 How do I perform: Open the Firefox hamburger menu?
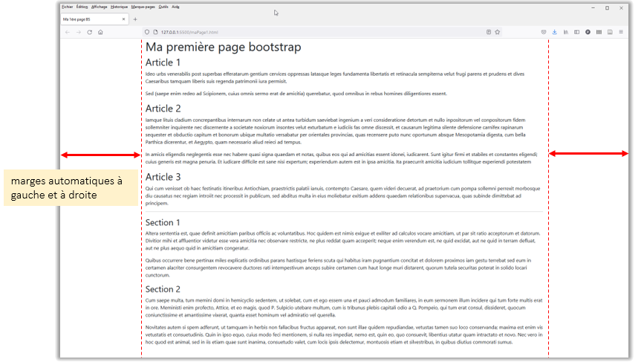(x=621, y=32)
